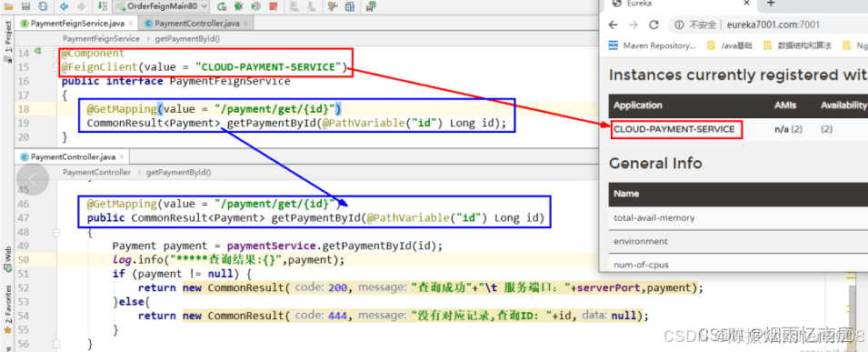868x352 pixels.
Task: Collapse the fold marker at line 15
Action: pos(56,67)
